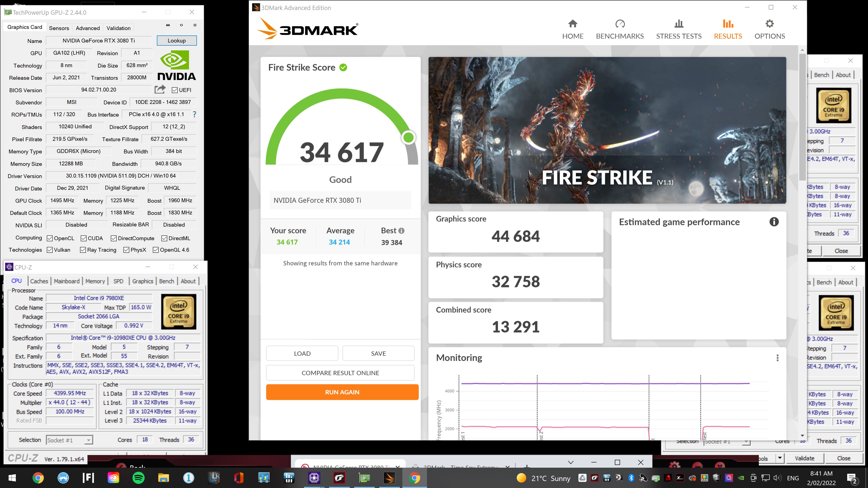Image resolution: width=868 pixels, height=488 pixels.
Task: Open Adobe Creative Cloud from the taskbar
Action: click(x=113, y=478)
